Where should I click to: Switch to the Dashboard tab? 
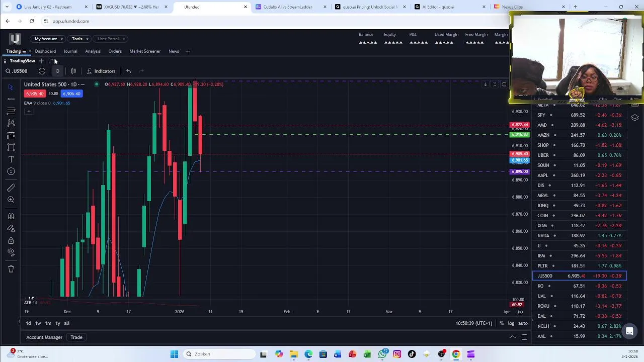pos(45,51)
